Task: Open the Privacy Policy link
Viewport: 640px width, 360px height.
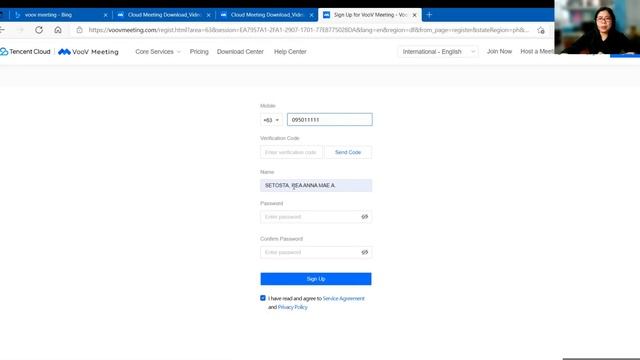Action: (292, 307)
